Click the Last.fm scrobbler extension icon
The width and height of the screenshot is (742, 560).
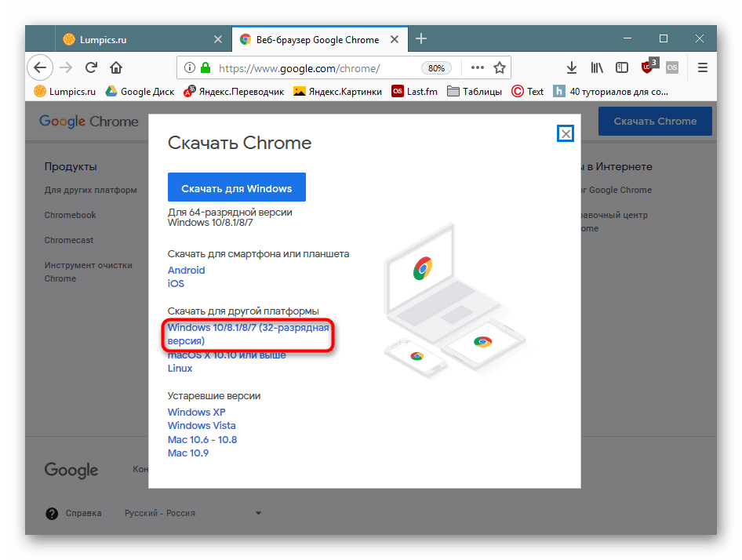pyautogui.click(x=672, y=67)
